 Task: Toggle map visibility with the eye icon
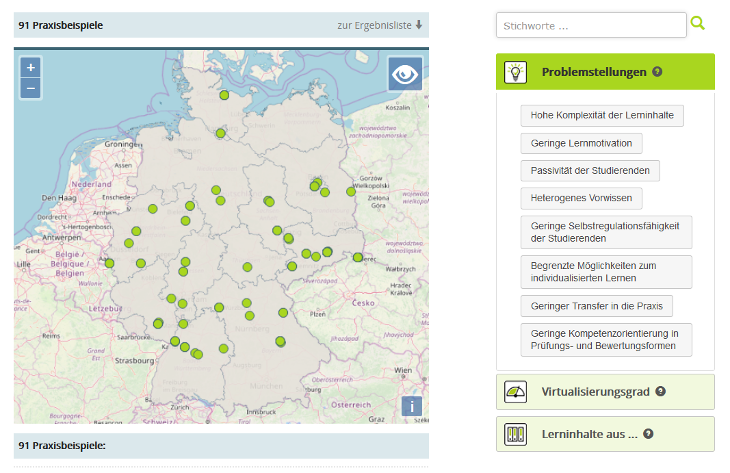(x=405, y=74)
